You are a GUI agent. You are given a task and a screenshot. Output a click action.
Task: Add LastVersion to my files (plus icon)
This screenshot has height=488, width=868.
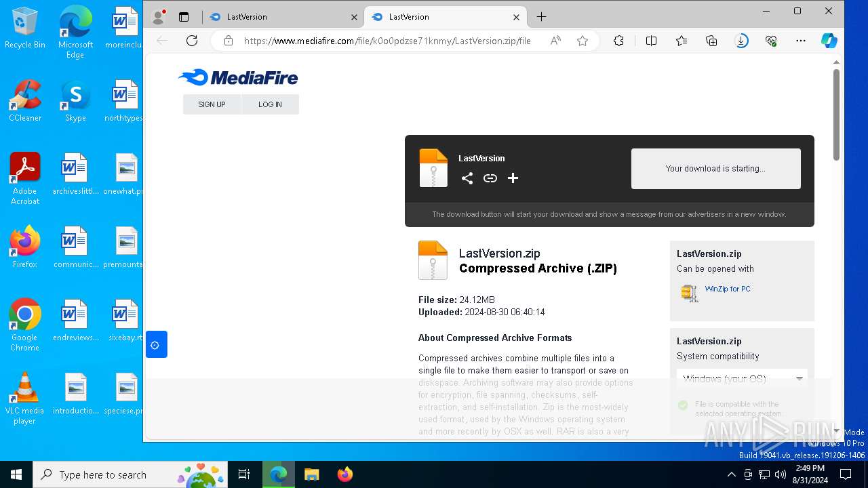(x=513, y=178)
